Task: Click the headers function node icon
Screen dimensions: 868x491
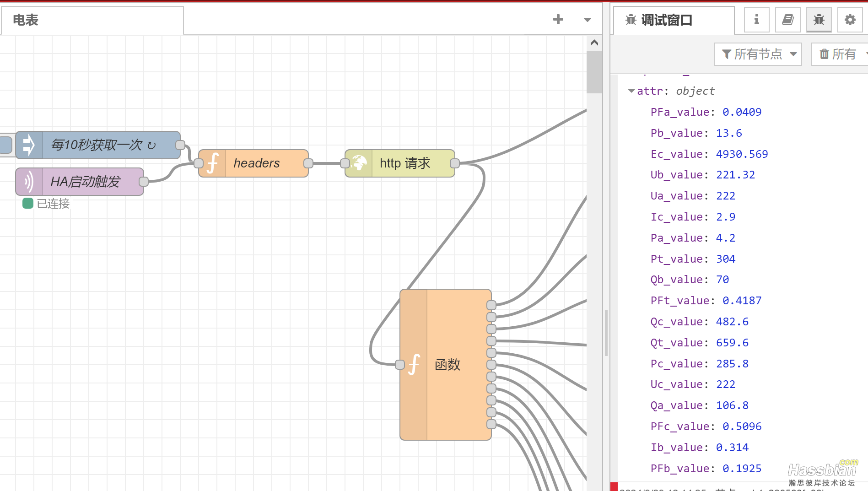Action: click(x=212, y=163)
